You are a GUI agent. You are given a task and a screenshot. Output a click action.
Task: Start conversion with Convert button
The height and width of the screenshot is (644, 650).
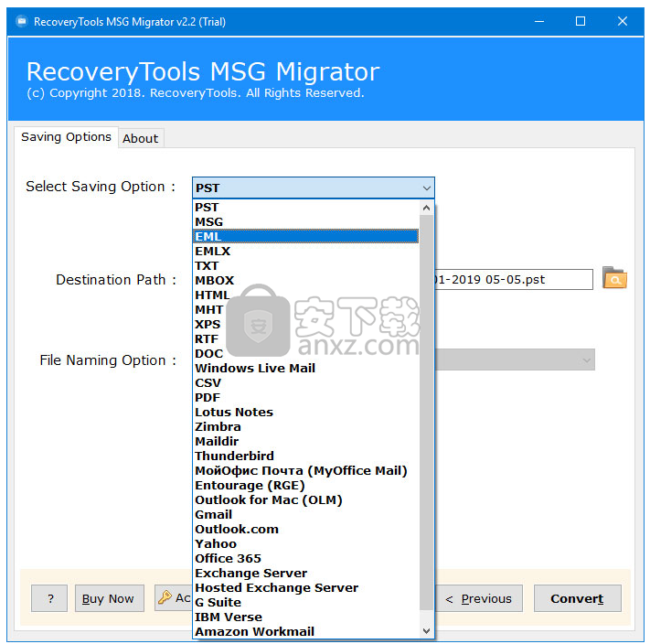coord(577,598)
